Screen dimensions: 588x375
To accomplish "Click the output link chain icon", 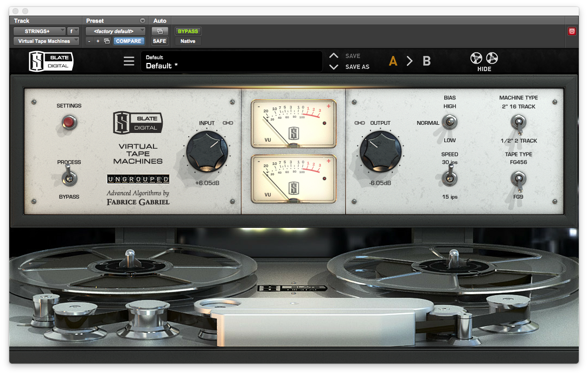I will point(360,123).
